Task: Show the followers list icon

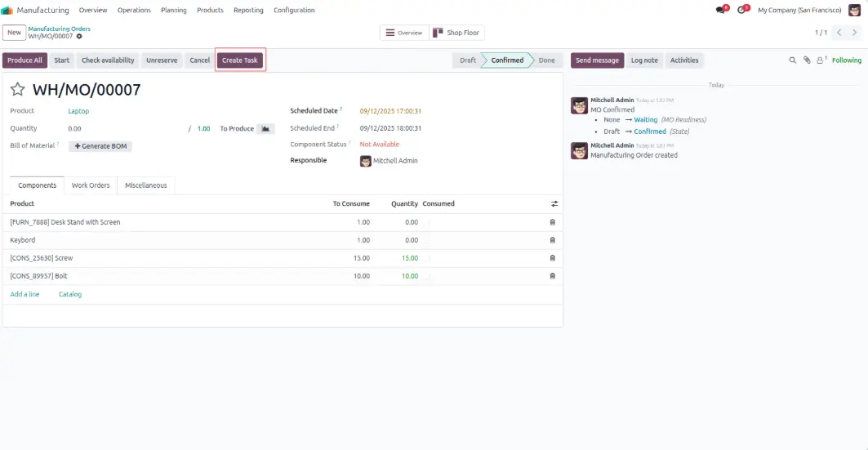Action: tap(821, 60)
